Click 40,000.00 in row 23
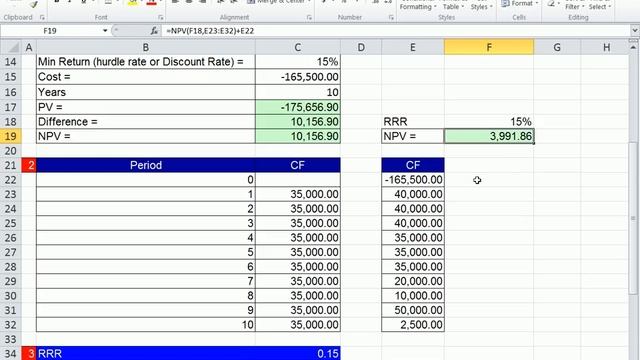The width and height of the screenshot is (640, 360). point(413,194)
